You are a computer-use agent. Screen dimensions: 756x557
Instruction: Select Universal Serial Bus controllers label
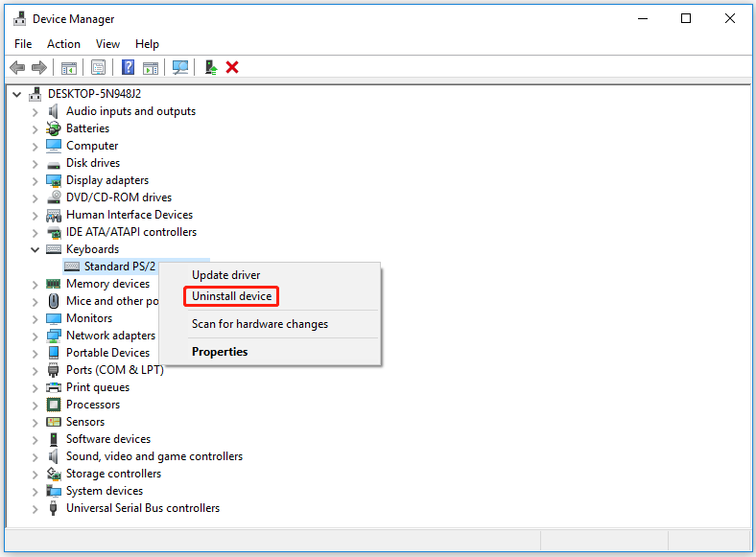pos(143,508)
